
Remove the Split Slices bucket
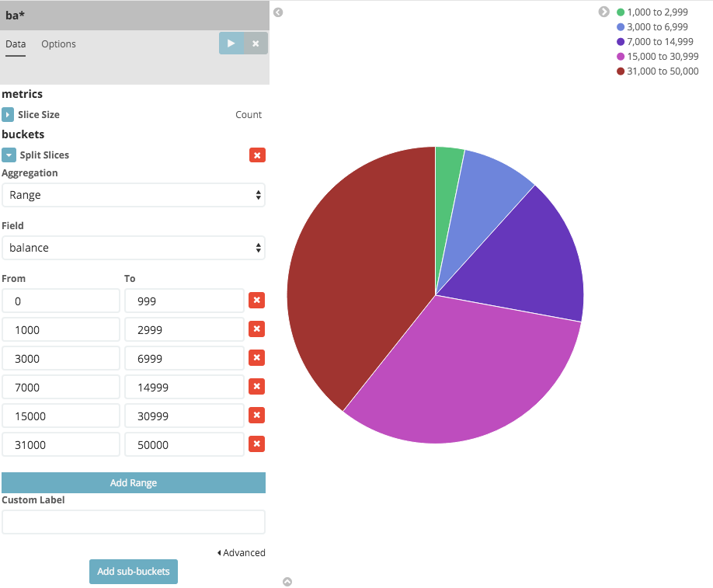click(x=257, y=155)
